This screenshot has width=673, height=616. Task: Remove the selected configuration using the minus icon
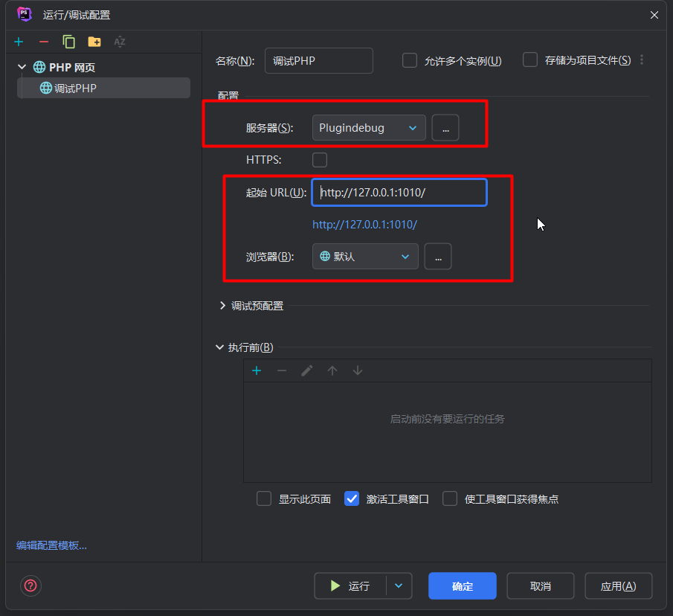pos(43,42)
